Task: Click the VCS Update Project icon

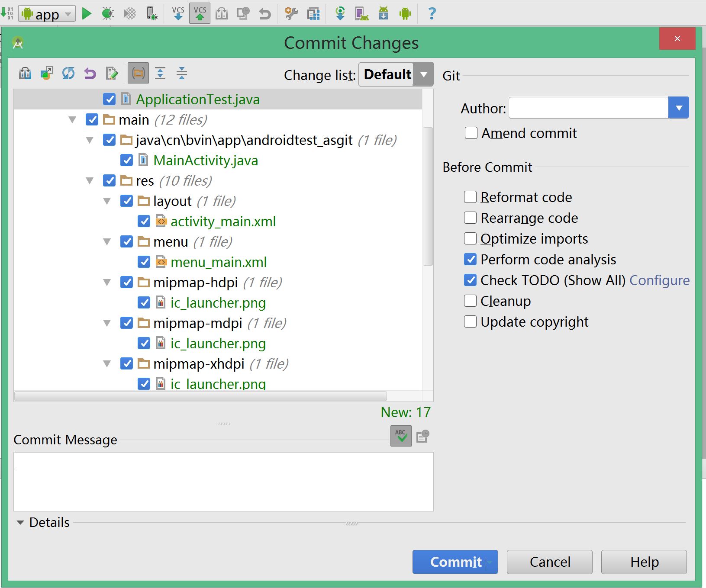Action: pyautogui.click(x=178, y=14)
